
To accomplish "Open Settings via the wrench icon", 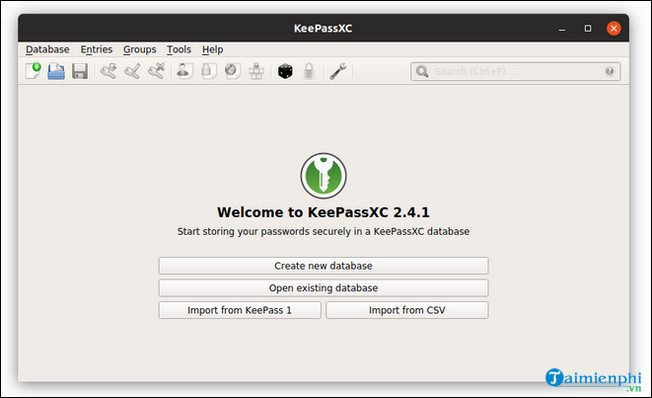I will [338, 71].
